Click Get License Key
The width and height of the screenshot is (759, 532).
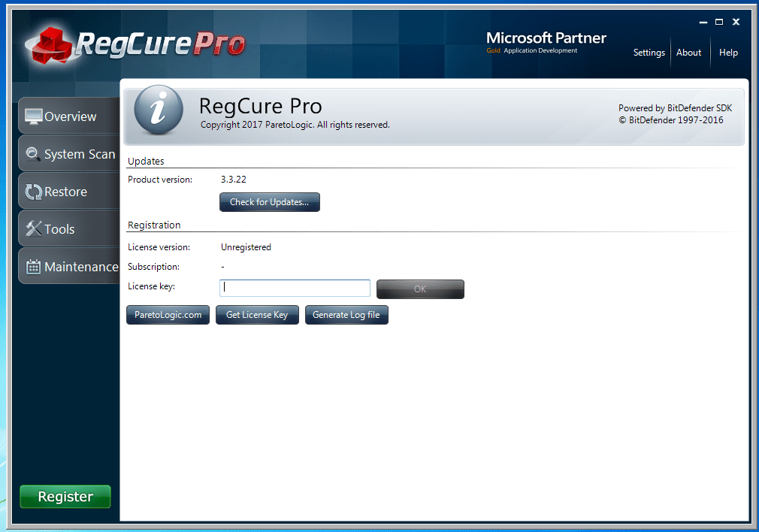click(x=257, y=315)
